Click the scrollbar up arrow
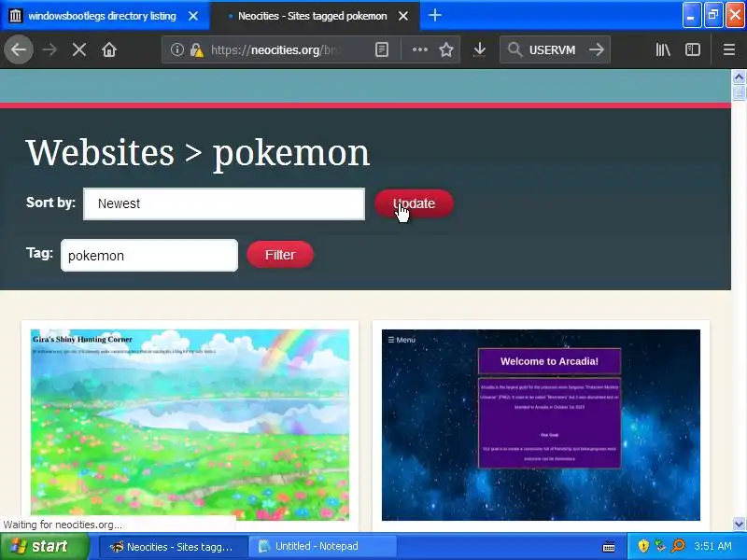The image size is (747, 560). [739, 77]
